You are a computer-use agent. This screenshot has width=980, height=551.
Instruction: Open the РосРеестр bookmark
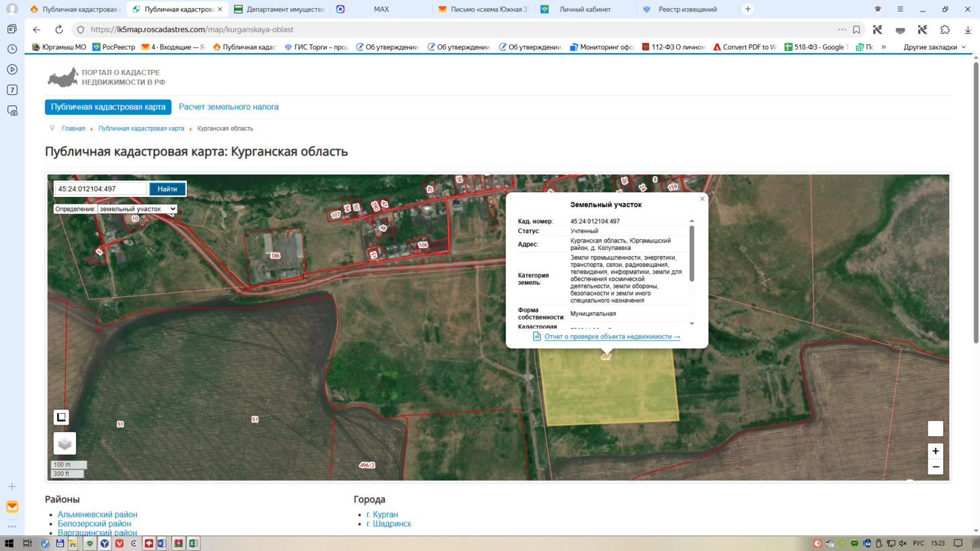click(x=114, y=47)
